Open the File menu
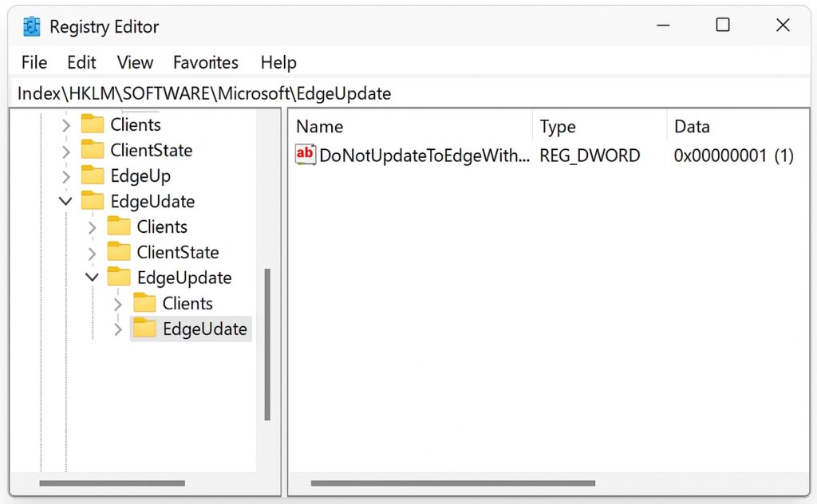This screenshot has width=817, height=504. 33,62
